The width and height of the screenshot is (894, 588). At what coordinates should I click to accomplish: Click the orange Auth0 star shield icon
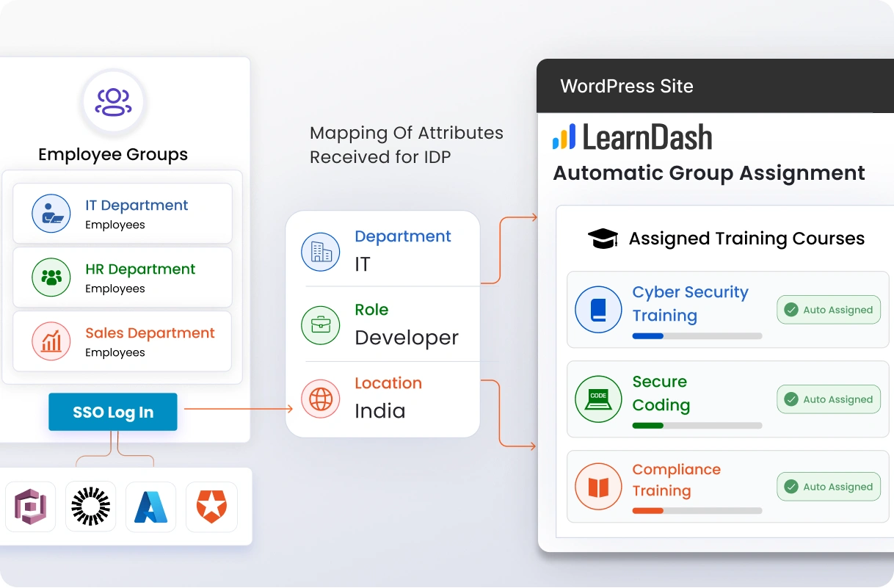click(x=211, y=507)
